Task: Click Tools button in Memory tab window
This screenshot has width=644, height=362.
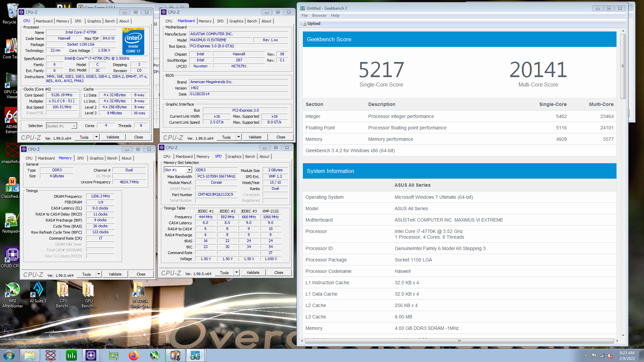Action: click(87, 274)
